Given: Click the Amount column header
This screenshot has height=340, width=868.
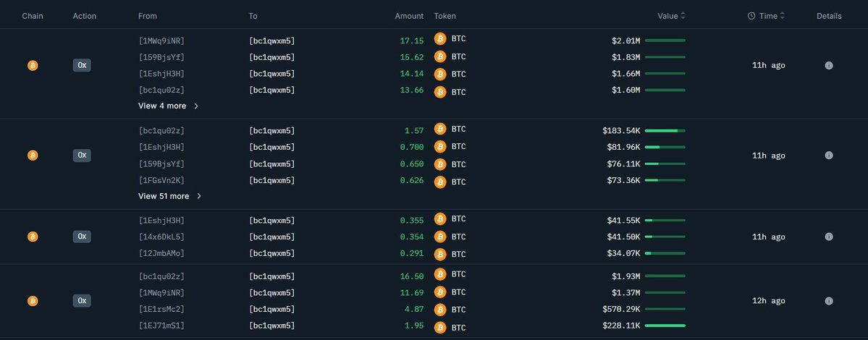Looking at the screenshot, I should click(409, 16).
